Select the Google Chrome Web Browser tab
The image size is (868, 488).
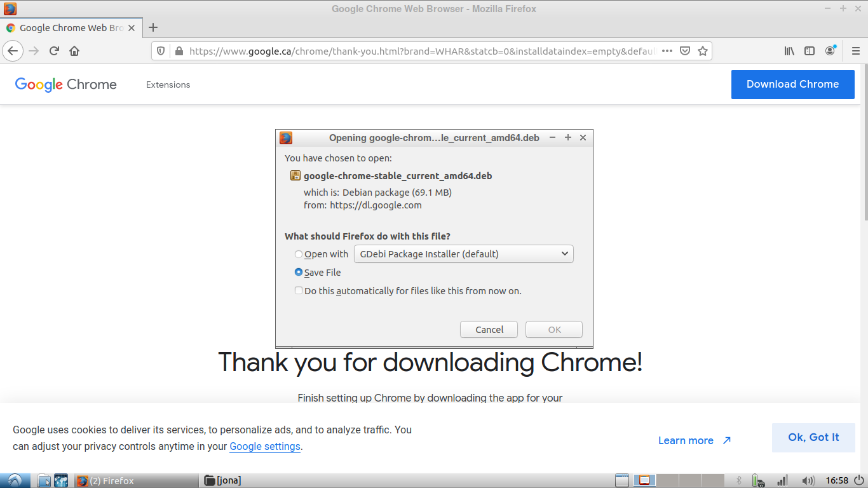coord(72,28)
